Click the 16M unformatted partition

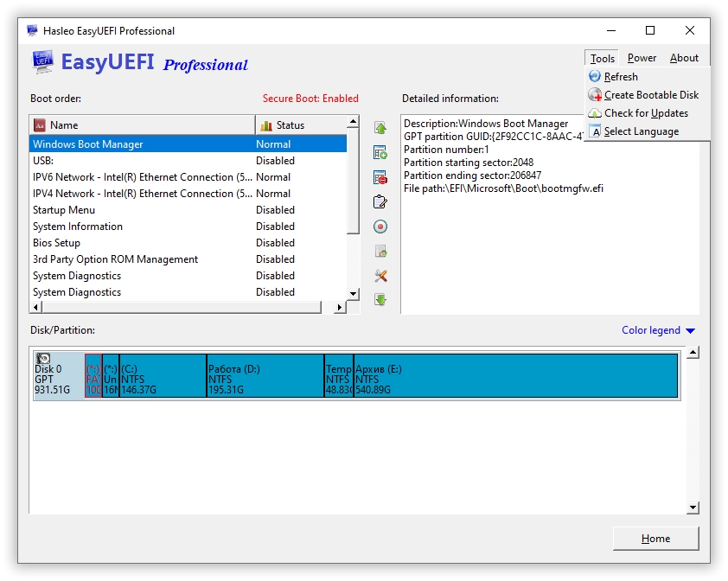point(111,375)
